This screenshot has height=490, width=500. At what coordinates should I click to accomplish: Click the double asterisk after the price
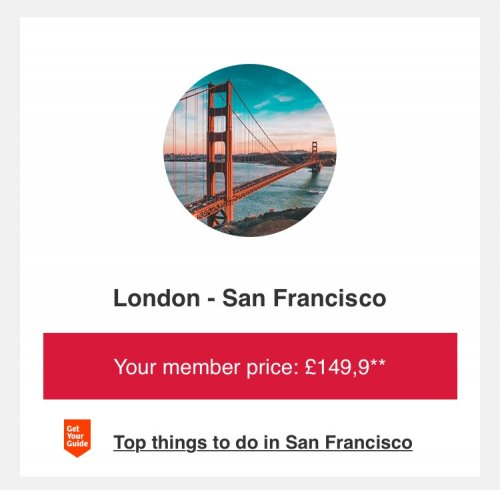[378, 362]
